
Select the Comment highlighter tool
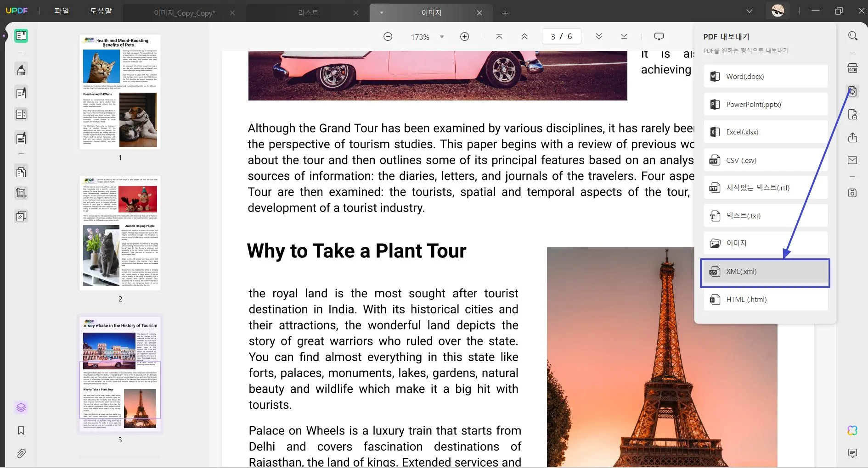point(21,70)
